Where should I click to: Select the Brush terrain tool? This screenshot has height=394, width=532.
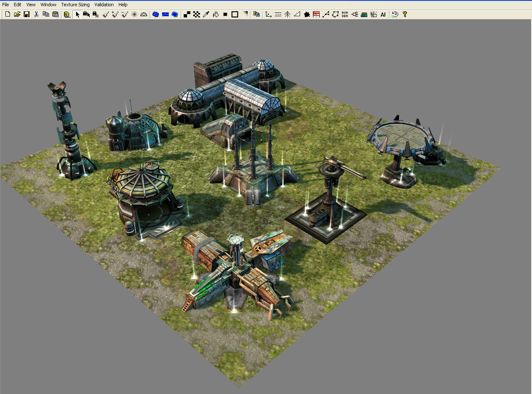click(106, 14)
